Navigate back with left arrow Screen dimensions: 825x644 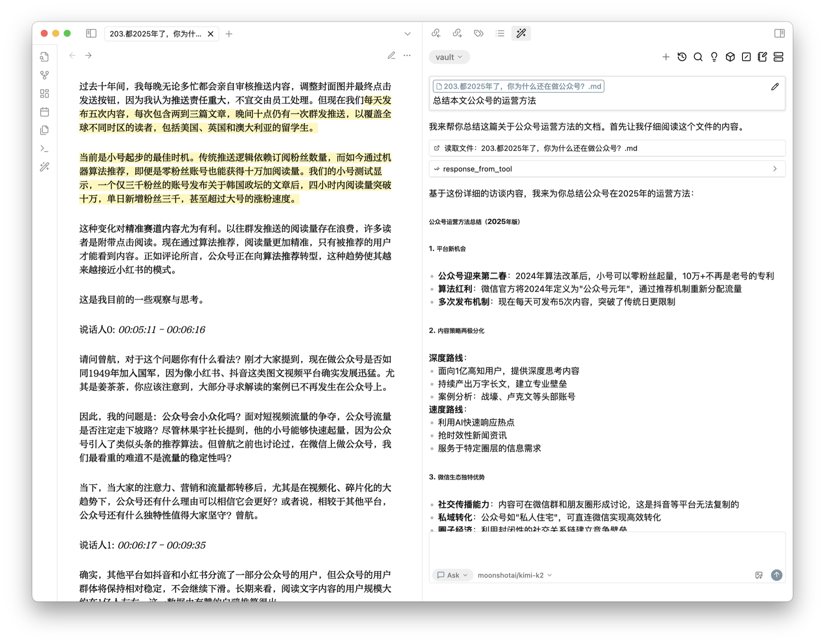tap(72, 55)
